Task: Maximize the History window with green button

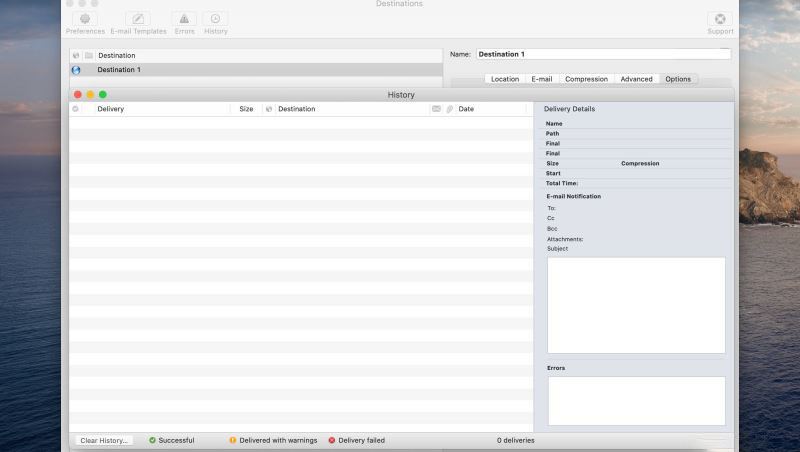Action: pyautogui.click(x=103, y=94)
